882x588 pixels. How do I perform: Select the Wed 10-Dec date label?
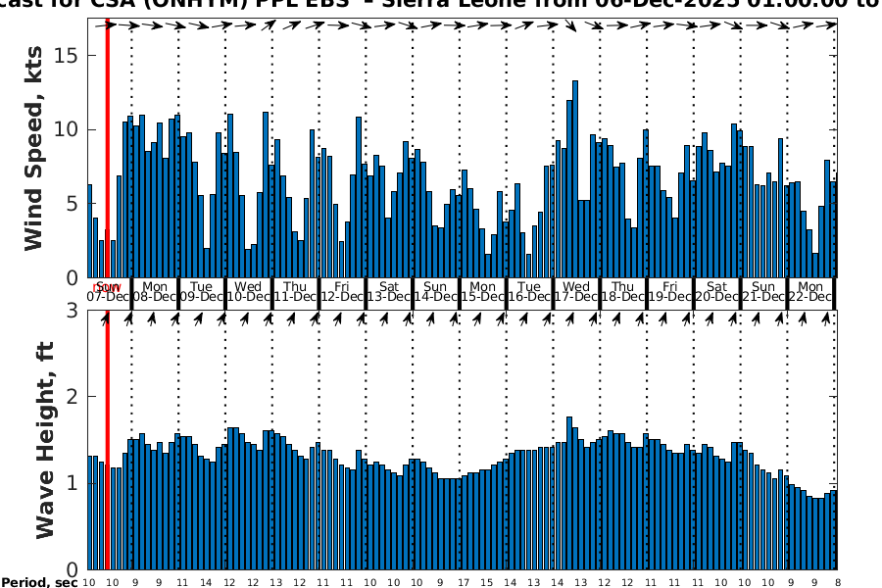coord(248,292)
